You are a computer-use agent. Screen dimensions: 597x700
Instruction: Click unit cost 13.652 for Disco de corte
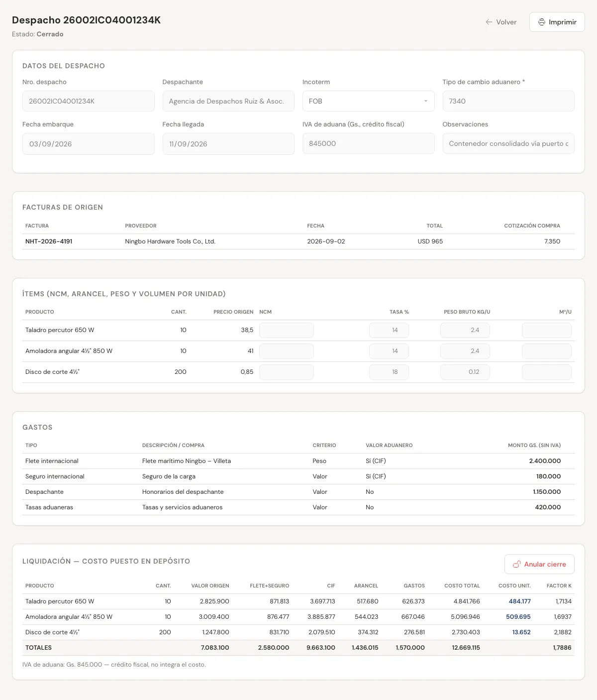click(521, 632)
